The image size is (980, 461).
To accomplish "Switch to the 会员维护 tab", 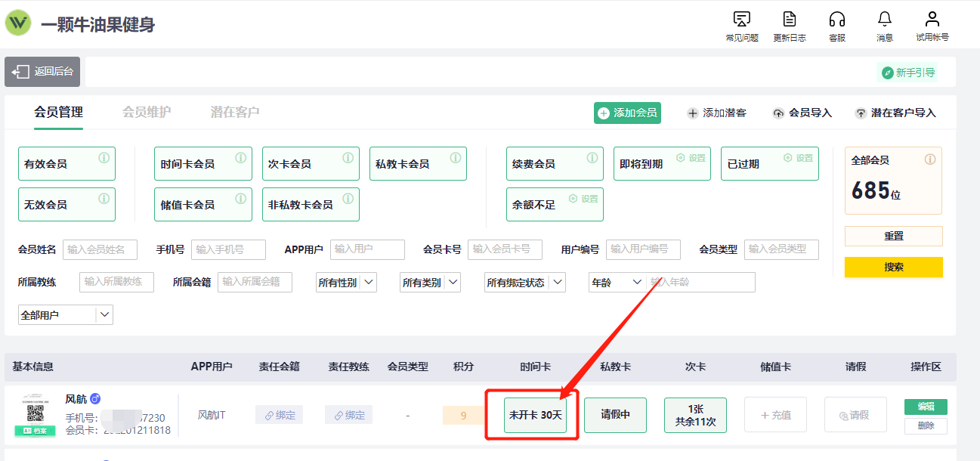I will pos(147,113).
